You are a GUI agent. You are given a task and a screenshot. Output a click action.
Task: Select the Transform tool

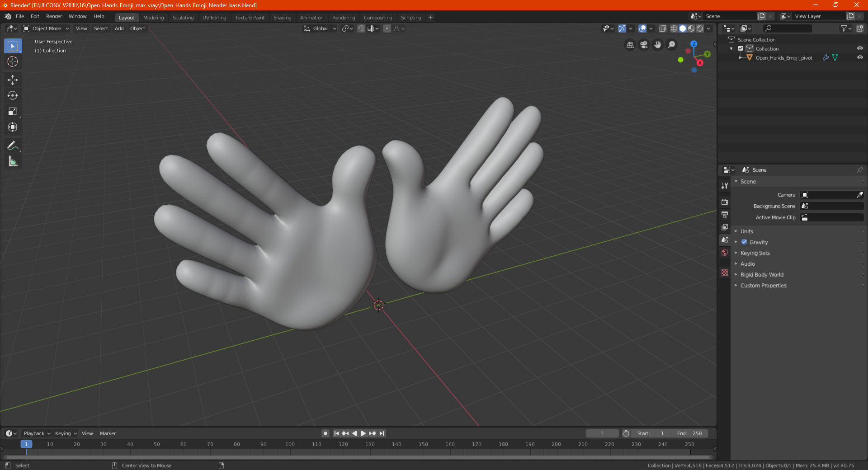tap(13, 127)
